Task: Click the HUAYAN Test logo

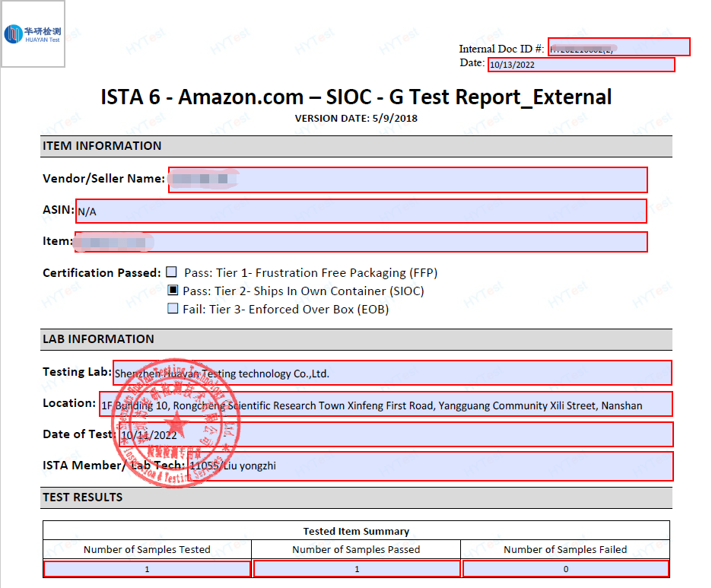Action: 33,34
